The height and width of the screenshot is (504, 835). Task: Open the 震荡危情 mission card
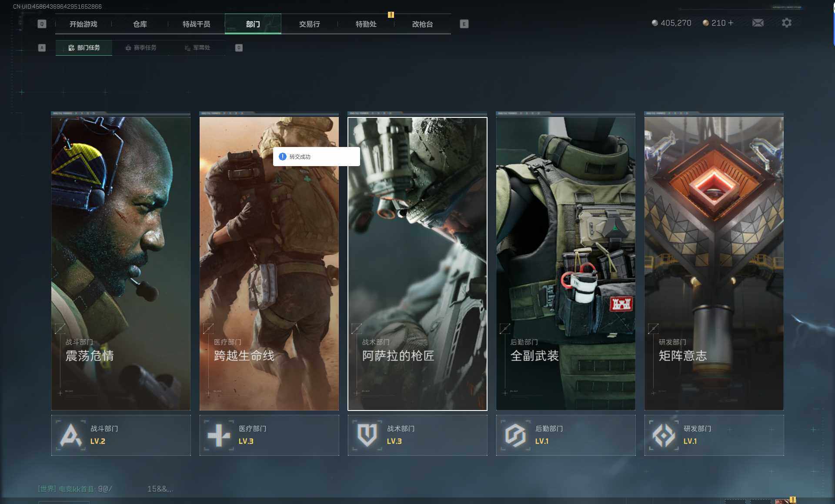(121, 263)
